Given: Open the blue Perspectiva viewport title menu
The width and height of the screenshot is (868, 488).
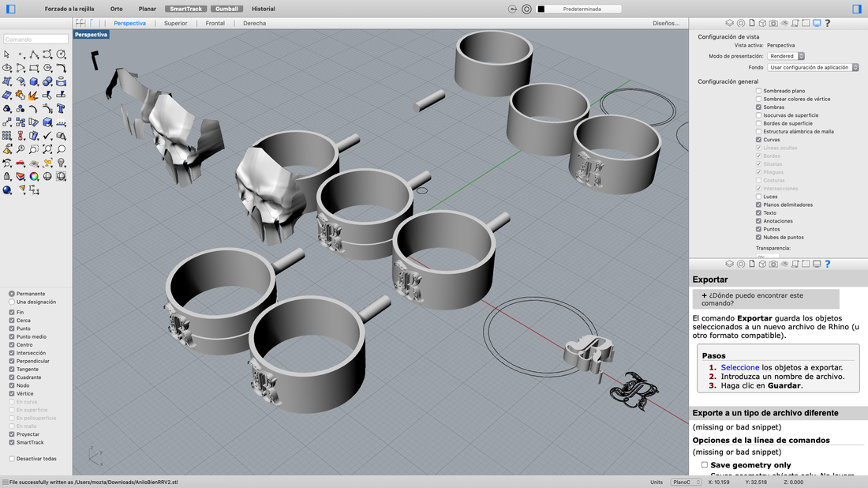Looking at the screenshot, I should (x=91, y=34).
